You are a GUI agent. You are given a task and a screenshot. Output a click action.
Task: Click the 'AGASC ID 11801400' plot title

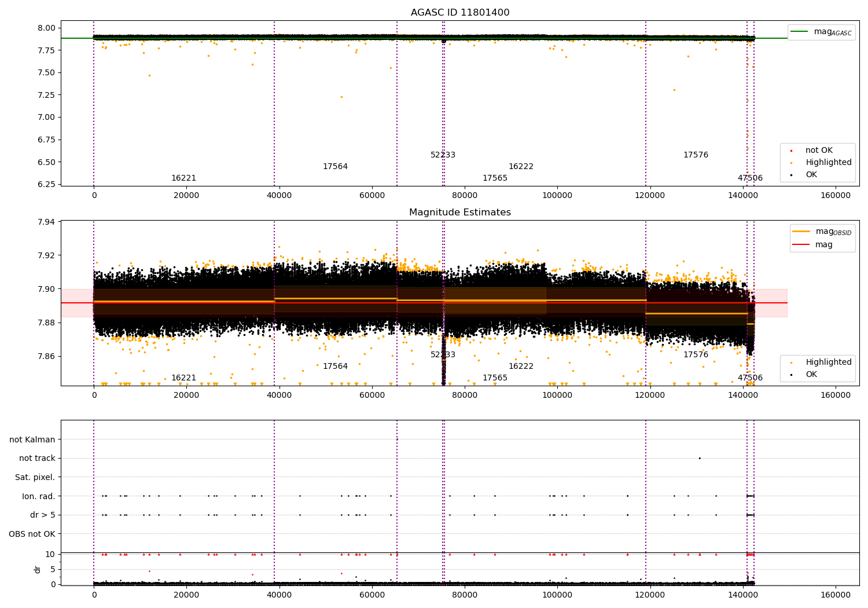point(460,13)
